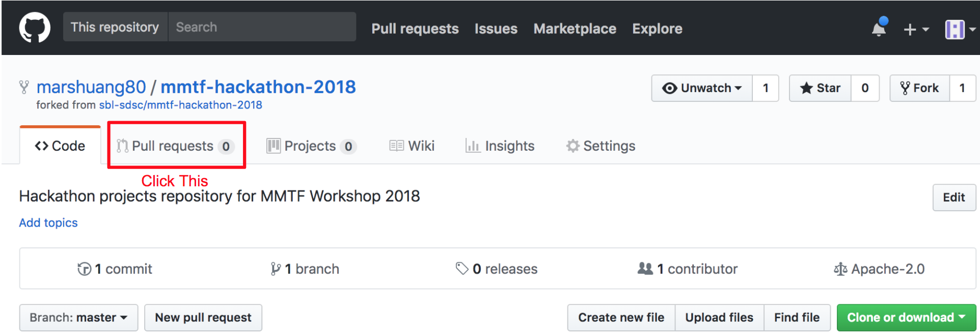Click the fork icon on the Fork button
This screenshot has height=336, width=980.
tap(905, 88)
